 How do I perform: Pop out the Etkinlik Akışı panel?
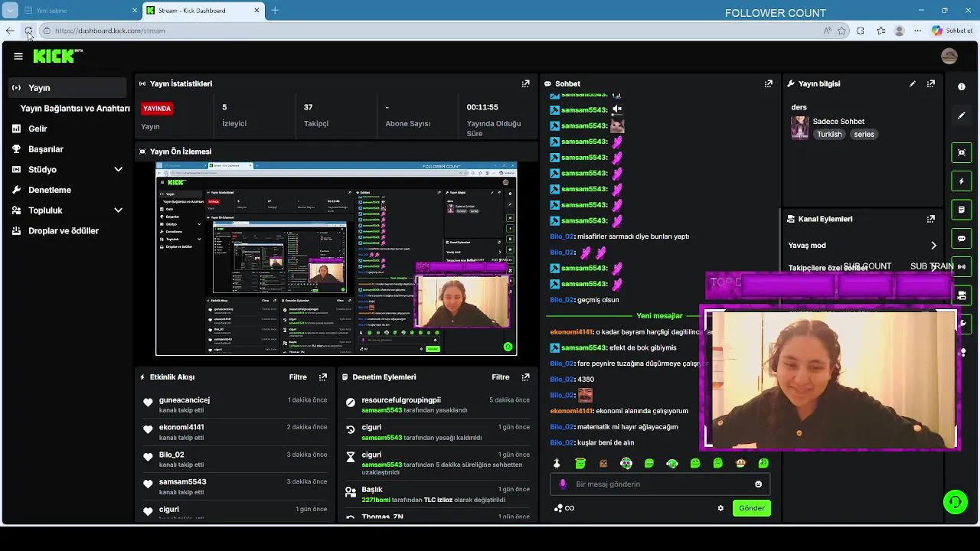pos(323,377)
